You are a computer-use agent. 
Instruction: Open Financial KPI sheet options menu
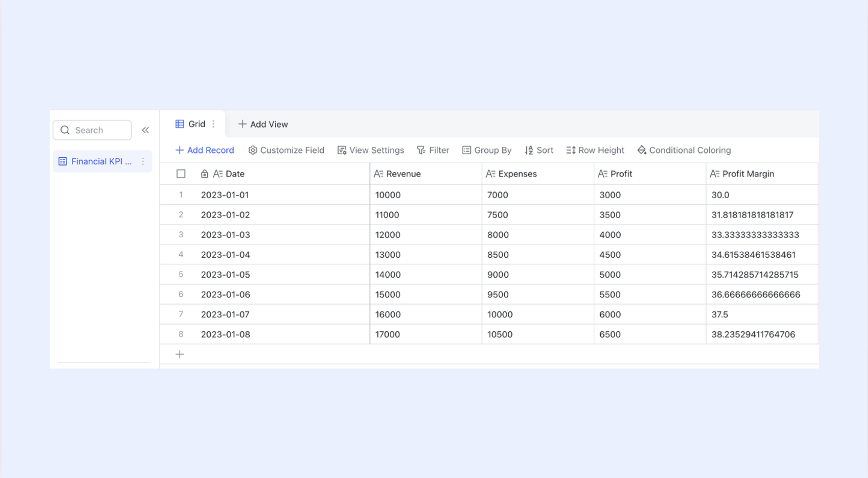(x=143, y=161)
